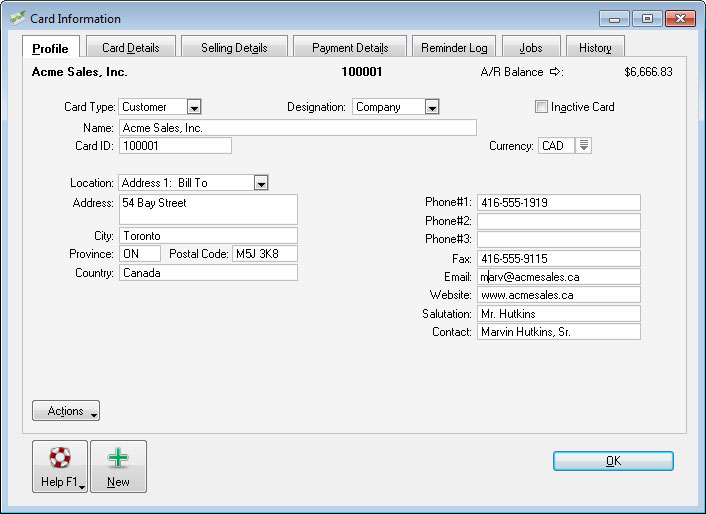The image size is (706, 514).
Task: Go to the Reminder Log tab
Action: click(x=454, y=47)
